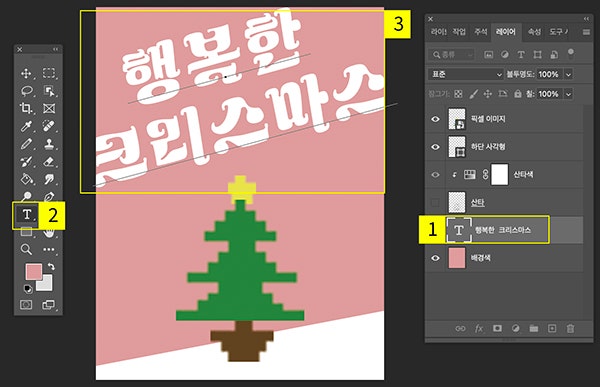Image resolution: width=600 pixels, height=387 pixels.
Task: Select the Dodge tool
Action: tap(26, 196)
